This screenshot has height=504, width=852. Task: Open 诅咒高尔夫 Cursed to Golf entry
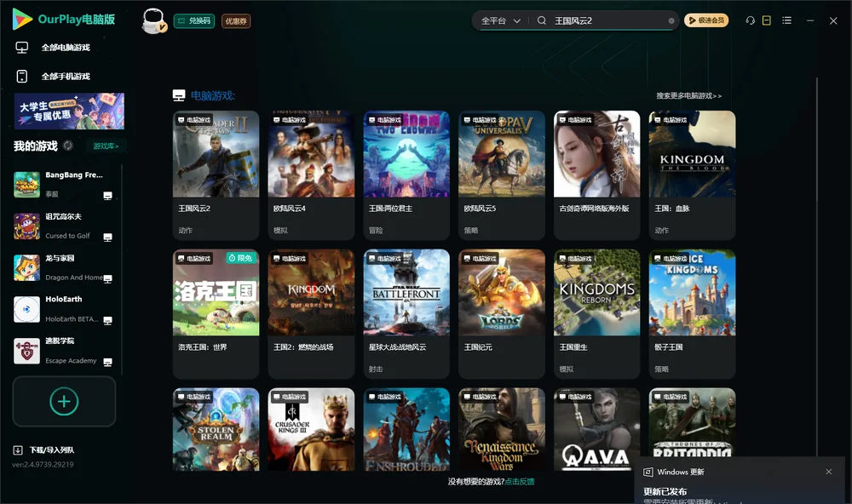click(64, 226)
